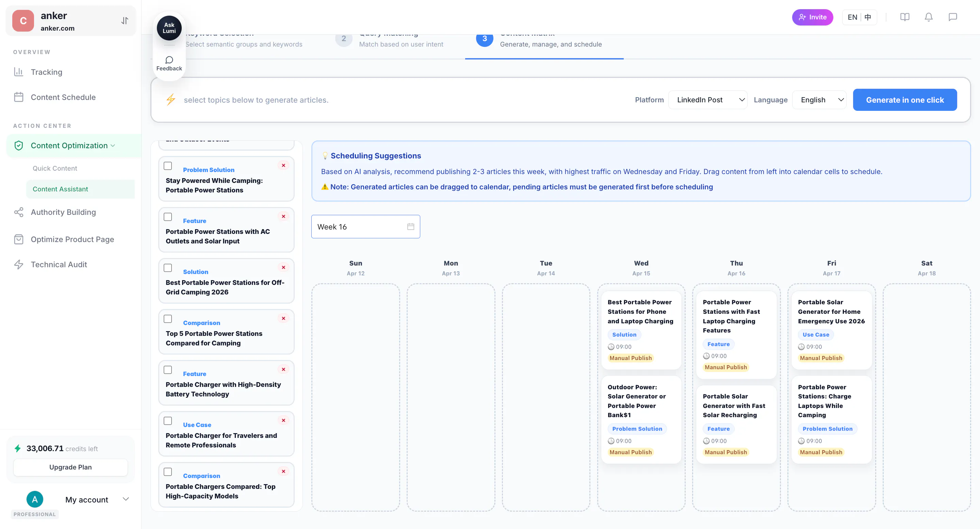This screenshot has width=980, height=529.
Task: Open Optimize Product Page
Action: pos(72,239)
